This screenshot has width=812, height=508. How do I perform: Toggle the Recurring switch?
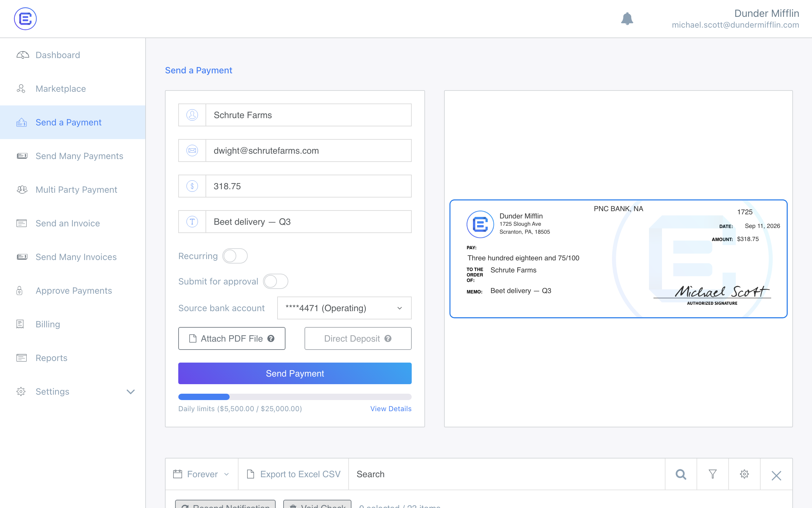tap(235, 256)
